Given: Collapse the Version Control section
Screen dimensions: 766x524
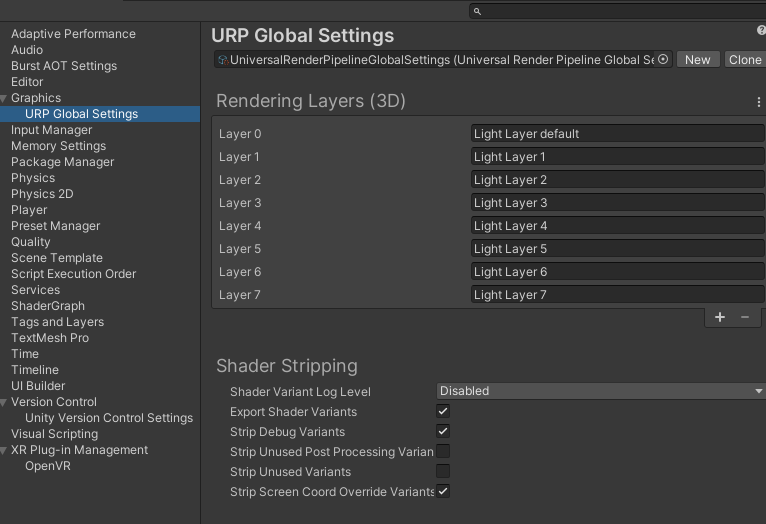Looking at the screenshot, I should tap(5, 402).
